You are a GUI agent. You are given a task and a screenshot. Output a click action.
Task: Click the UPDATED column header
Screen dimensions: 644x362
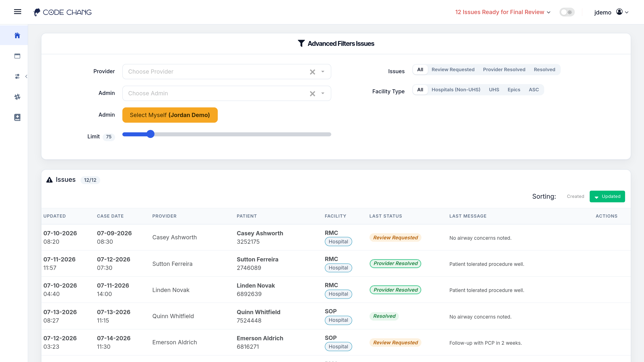55,216
